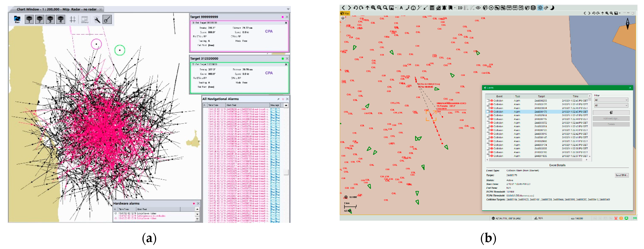Expand the secondary map toolbar image dropdown
Viewport: 644px width, 249px height.
620,13
